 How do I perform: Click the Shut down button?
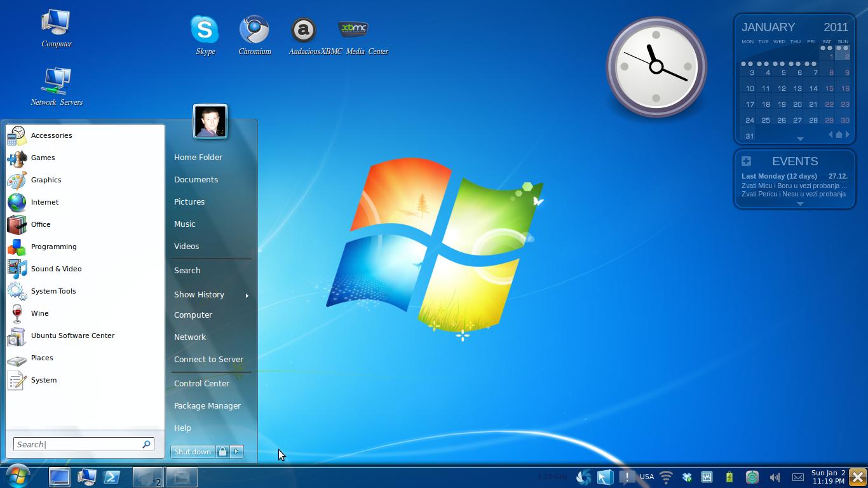[193, 452]
